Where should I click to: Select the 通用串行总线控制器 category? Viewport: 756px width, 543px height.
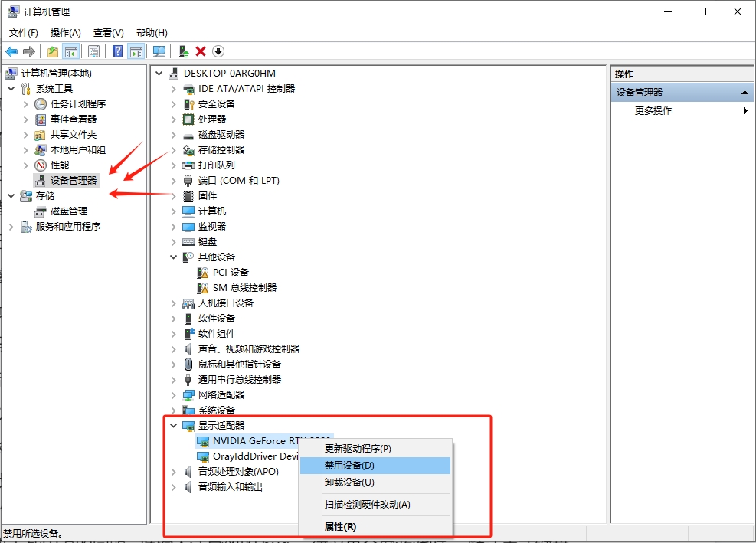pos(239,380)
